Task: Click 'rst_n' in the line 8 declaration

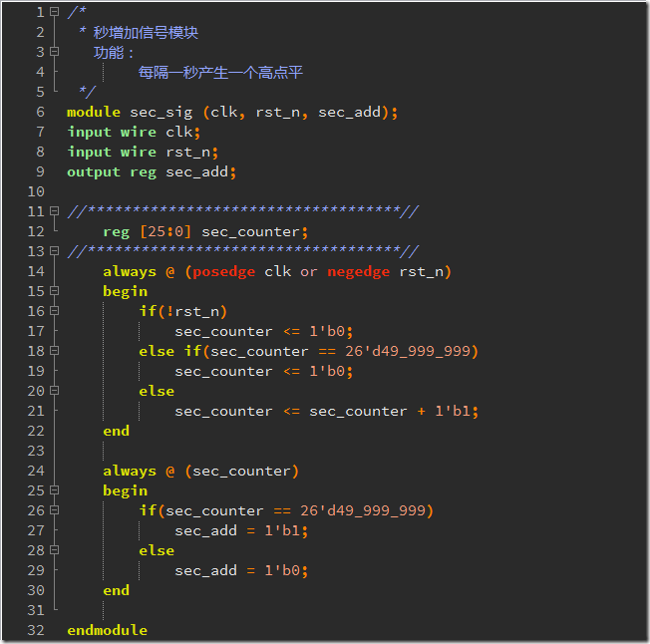Action: [x=188, y=153]
